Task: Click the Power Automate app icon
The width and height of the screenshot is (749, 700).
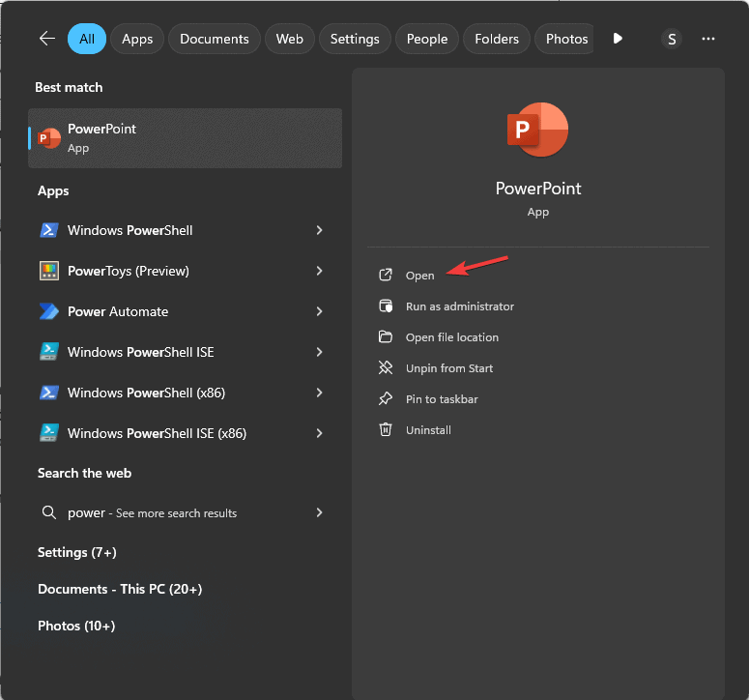Action: [x=48, y=311]
